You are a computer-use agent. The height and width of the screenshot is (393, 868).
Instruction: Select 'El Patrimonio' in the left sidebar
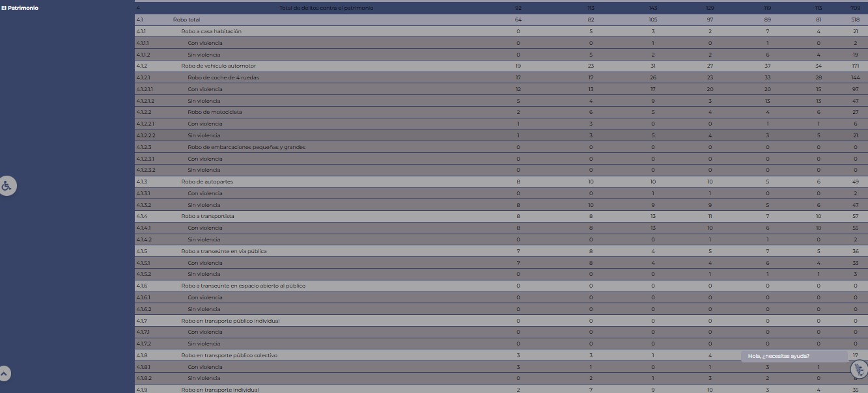click(20, 8)
